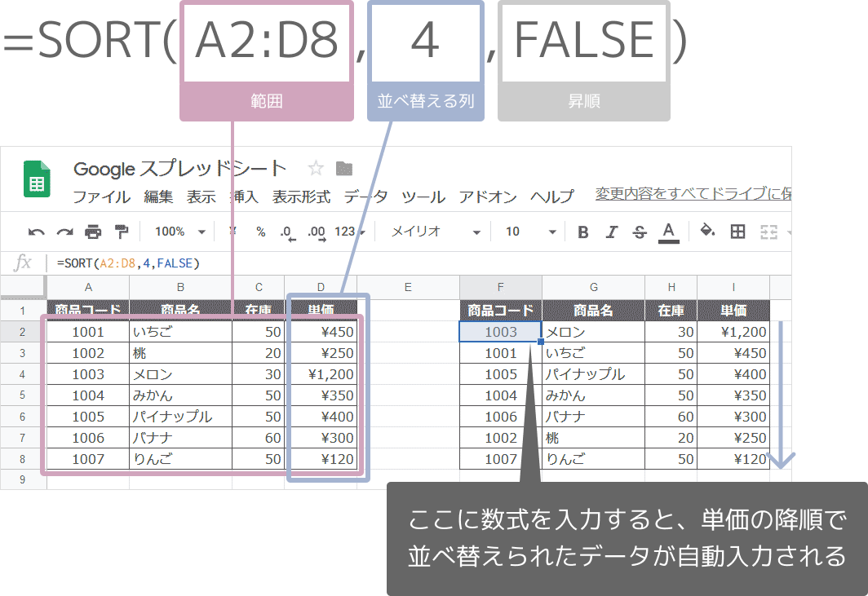Open the メイリオ font family dropdown
The image size is (868, 596).
(x=435, y=232)
